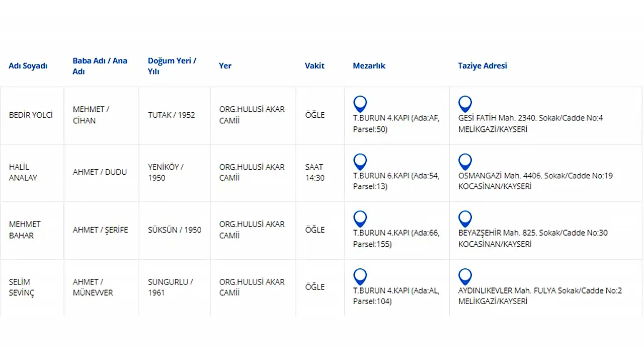The width and height of the screenshot is (644, 364).
Task: Click the Taziye Adresi column header
Action: pos(482,66)
